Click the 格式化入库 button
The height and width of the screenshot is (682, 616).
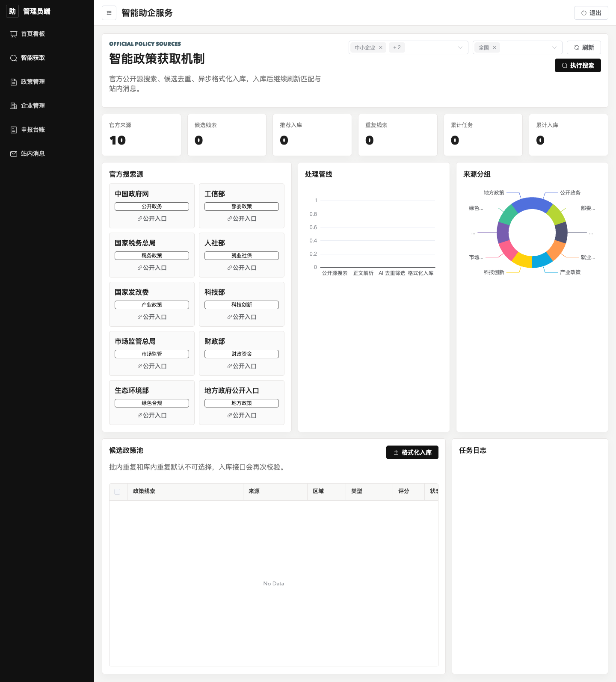[x=412, y=452]
